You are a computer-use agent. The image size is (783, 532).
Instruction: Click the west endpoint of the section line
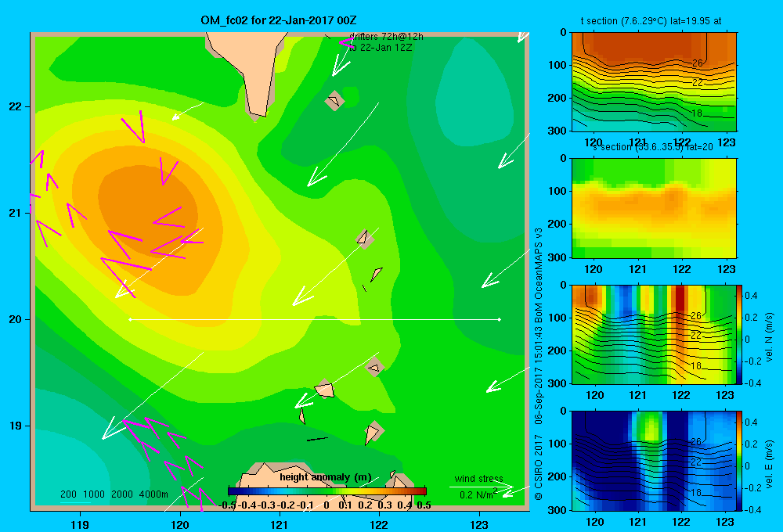pos(130,319)
